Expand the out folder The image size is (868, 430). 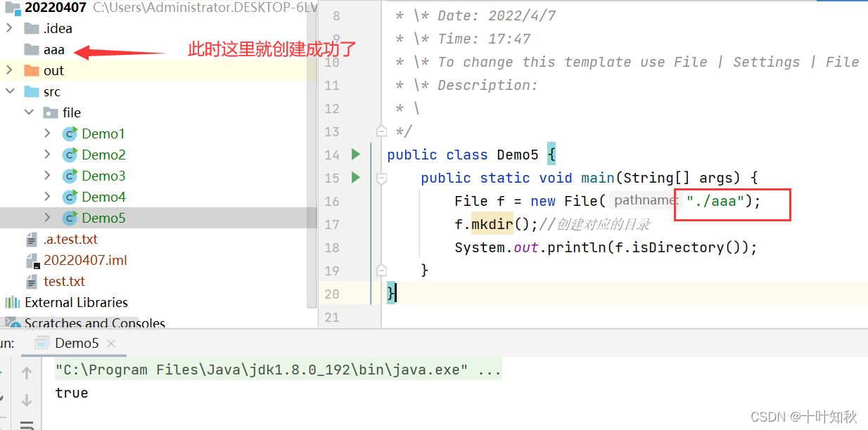tap(9, 70)
